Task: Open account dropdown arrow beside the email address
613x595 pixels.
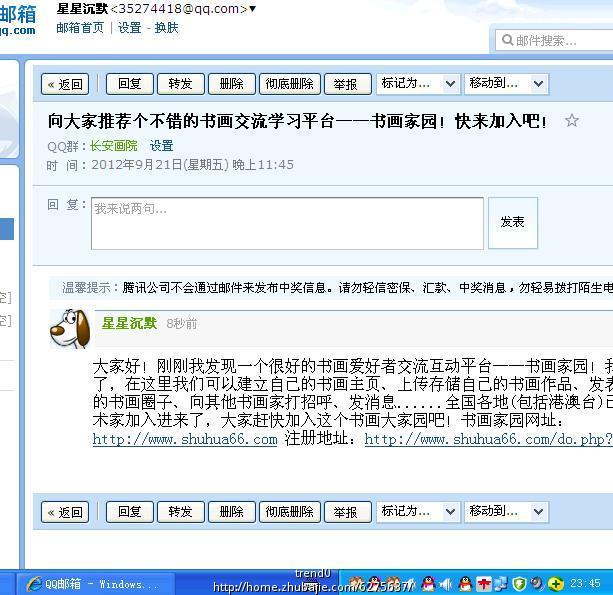Action: click(x=253, y=9)
